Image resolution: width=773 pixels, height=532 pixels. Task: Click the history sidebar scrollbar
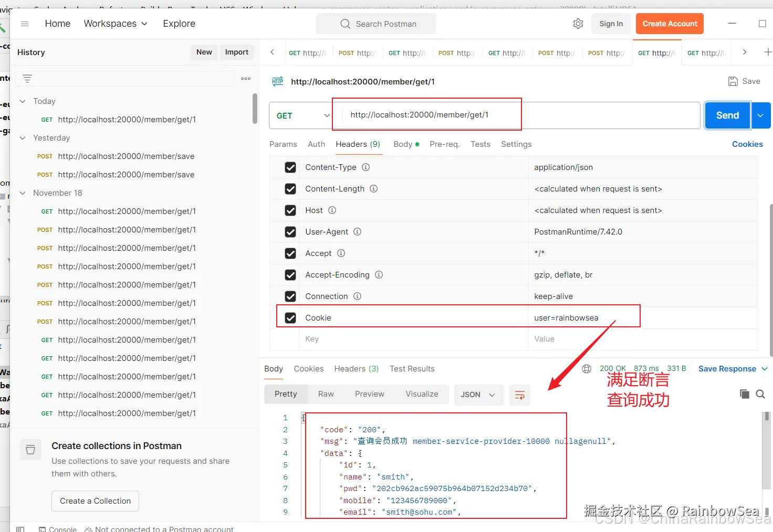pos(255,109)
